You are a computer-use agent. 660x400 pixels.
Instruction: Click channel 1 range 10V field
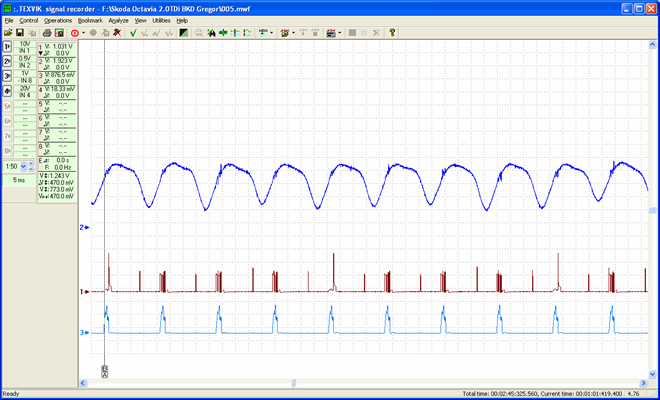pos(25,44)
